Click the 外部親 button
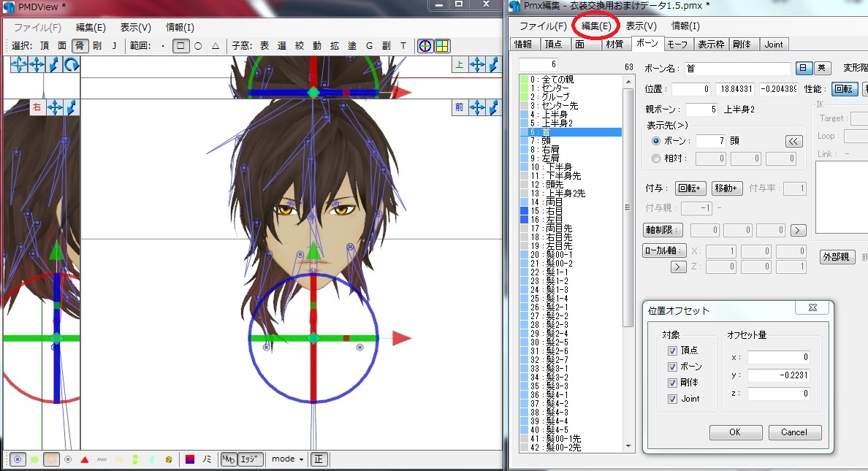Viewport: 868px width, 471px height. click(x=836, y=257)
